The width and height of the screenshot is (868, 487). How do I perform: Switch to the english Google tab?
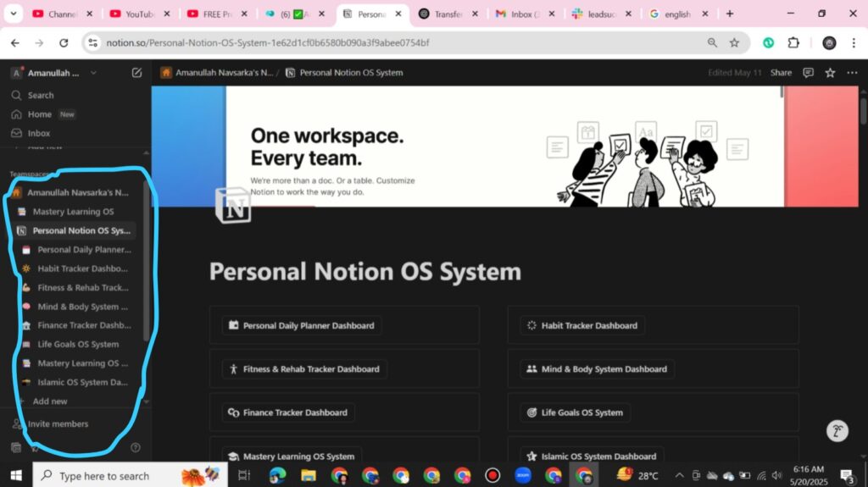point(679,14)
